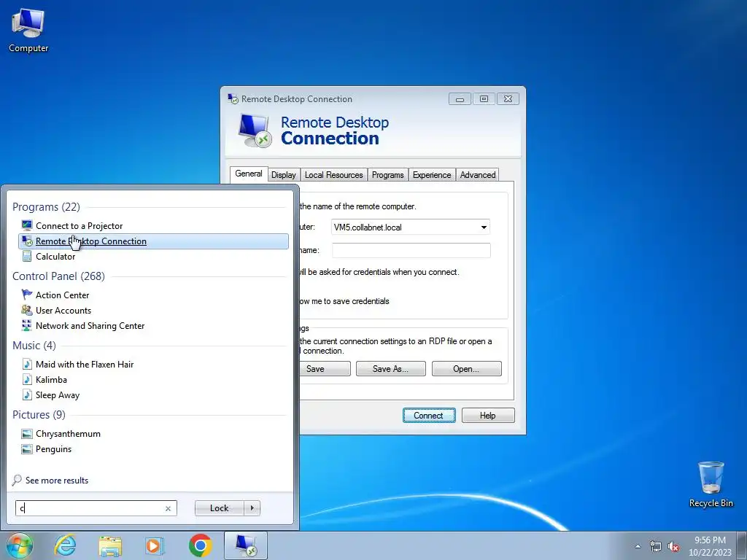Viewport: 747px width, 560px height.
Task: Open the Computer desktop icon
Action: pyautogui.click(x=28, y=31)
